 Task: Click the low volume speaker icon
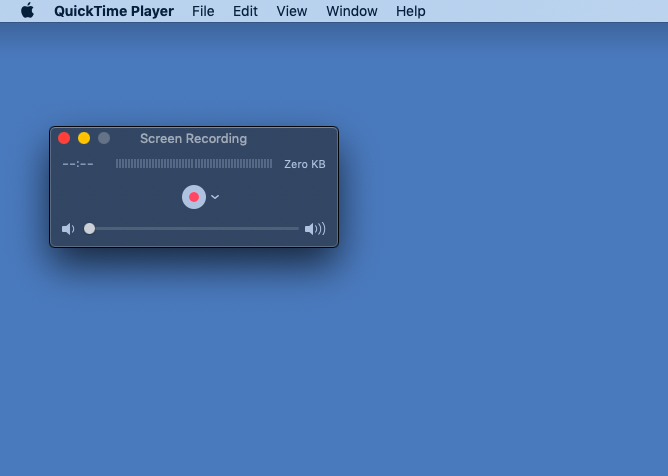[68, 229]
